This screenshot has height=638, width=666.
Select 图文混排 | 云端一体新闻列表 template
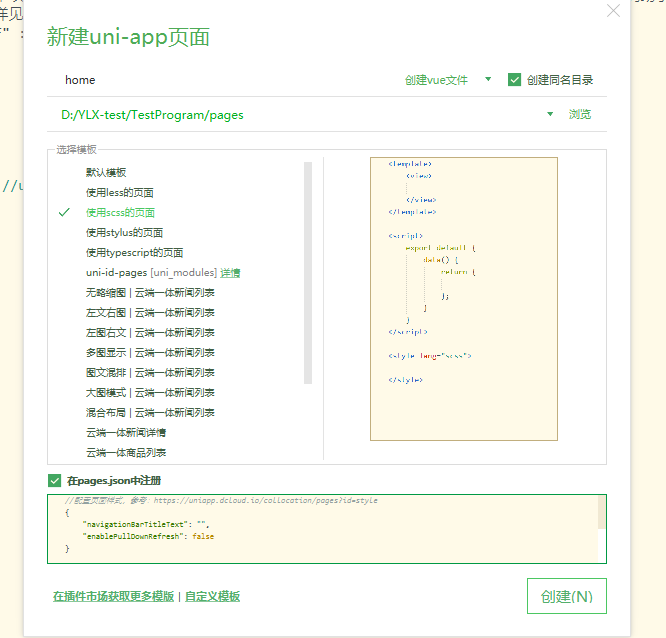click(150, 372)
